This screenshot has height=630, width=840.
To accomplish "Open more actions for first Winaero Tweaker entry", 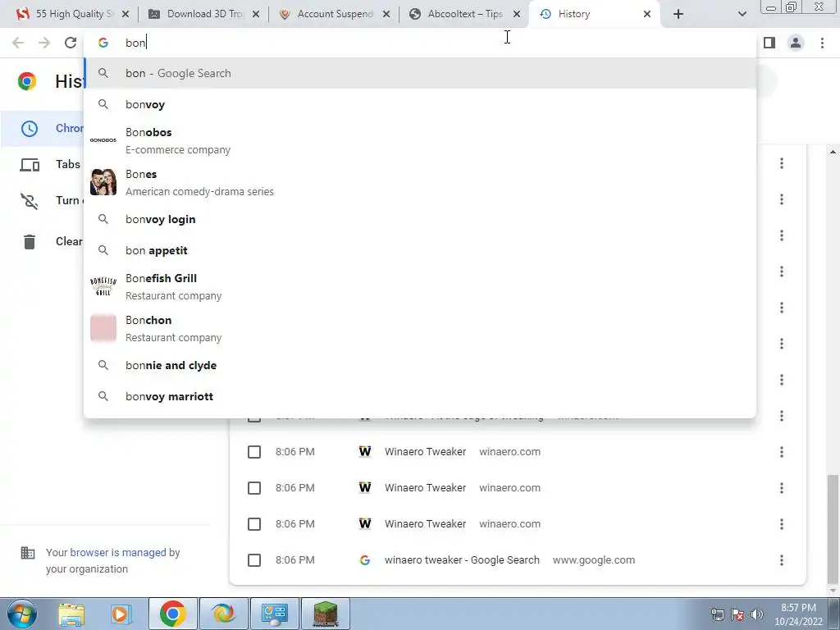I will click(782, 452).
